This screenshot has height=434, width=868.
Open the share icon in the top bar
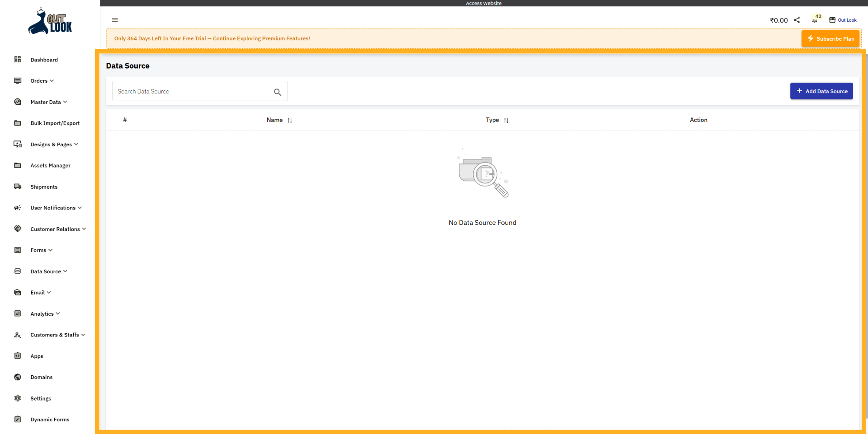(x=797, y=20)
